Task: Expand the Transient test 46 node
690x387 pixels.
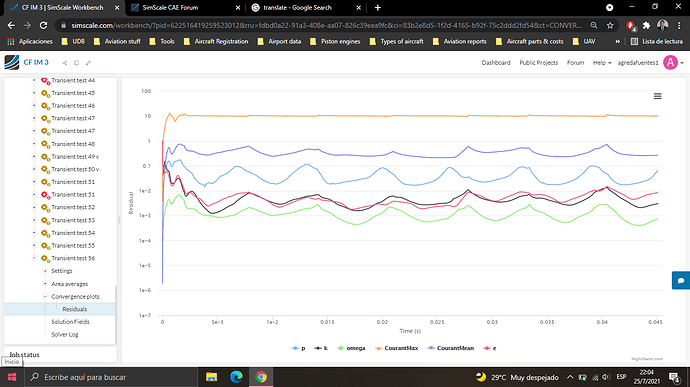Action: [34, 106]
